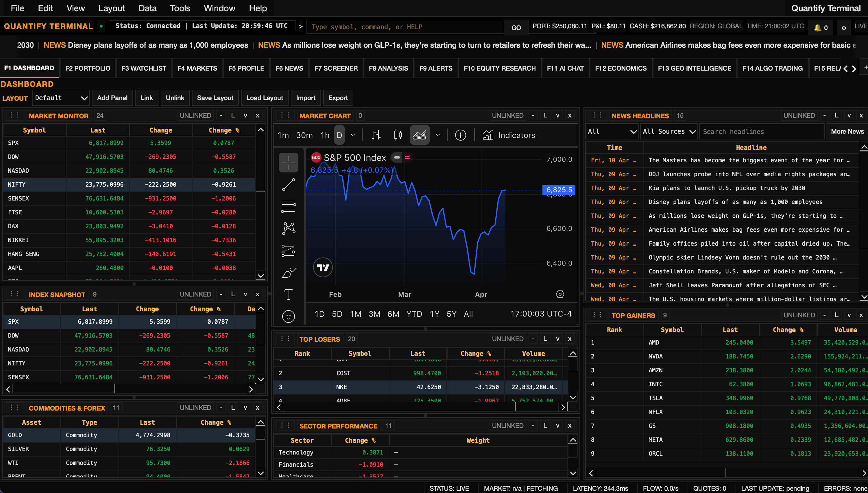Open terminal settings gear in header
The width and height of the screenshot is (868, 493).
(844, 28)
